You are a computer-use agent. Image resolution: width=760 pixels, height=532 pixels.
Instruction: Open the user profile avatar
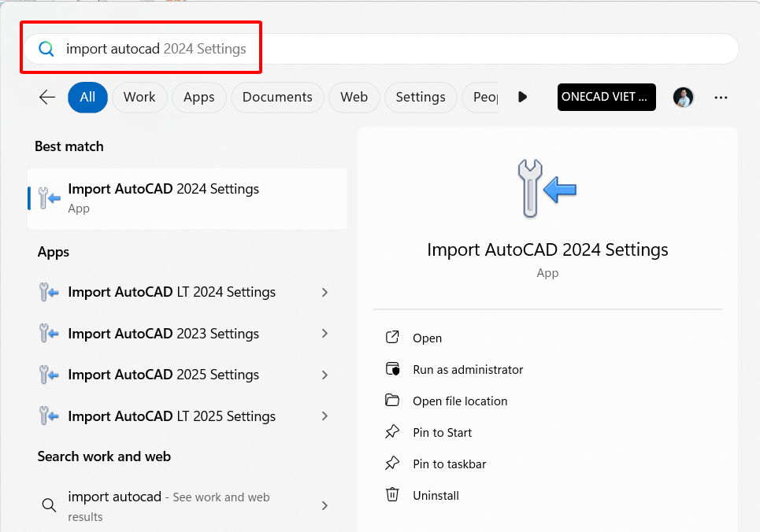coord(684,98)
